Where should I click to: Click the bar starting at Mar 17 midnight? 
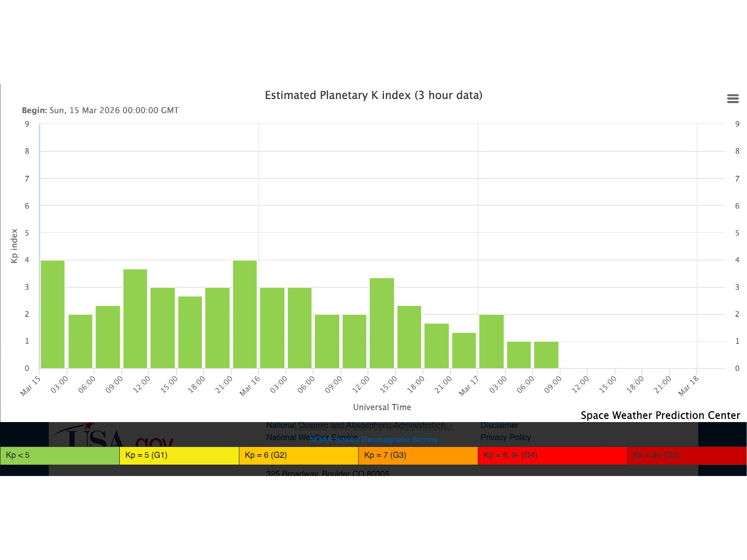pyautogui.click(x=491, y=341)
